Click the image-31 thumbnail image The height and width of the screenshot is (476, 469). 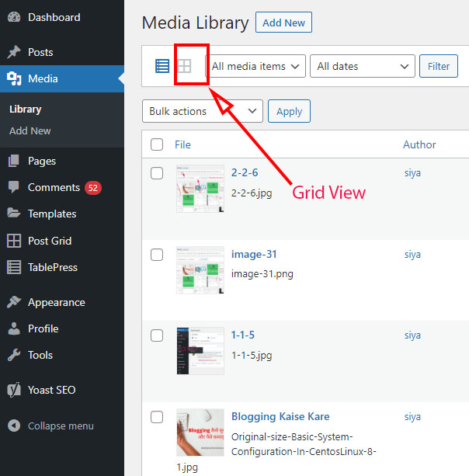[200, 270]
